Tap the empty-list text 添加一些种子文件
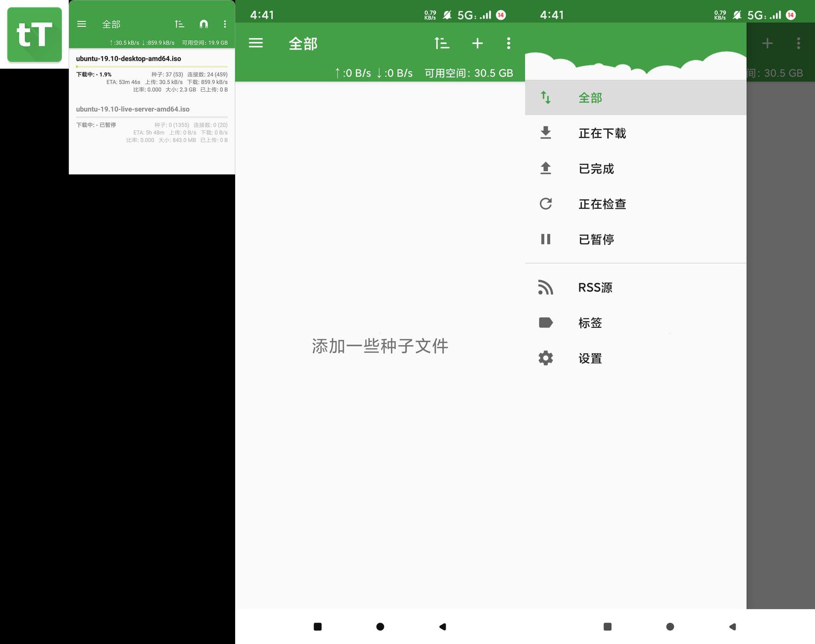This screenshot has height=644, width=815. [x=380, y=346]
